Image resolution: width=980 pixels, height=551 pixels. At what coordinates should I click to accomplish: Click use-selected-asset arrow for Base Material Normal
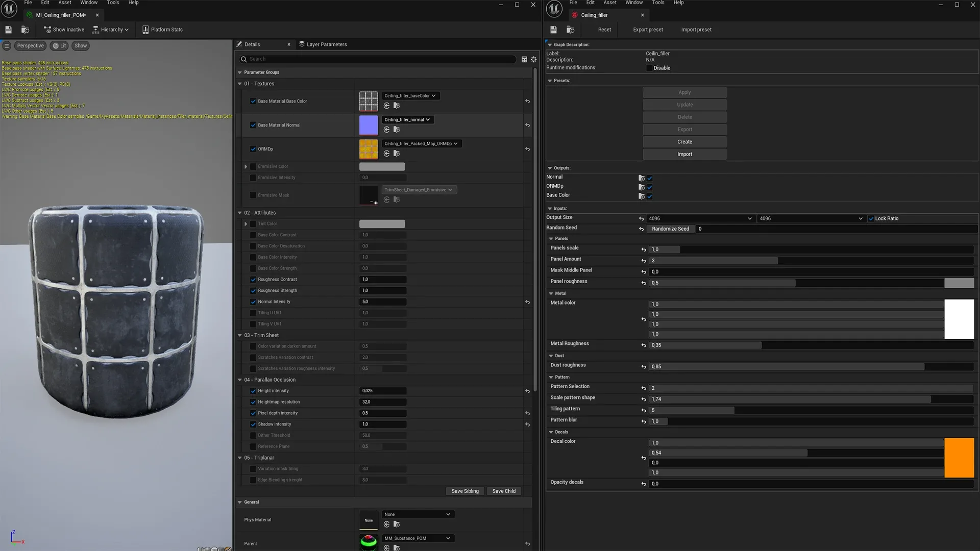(386, 130)
